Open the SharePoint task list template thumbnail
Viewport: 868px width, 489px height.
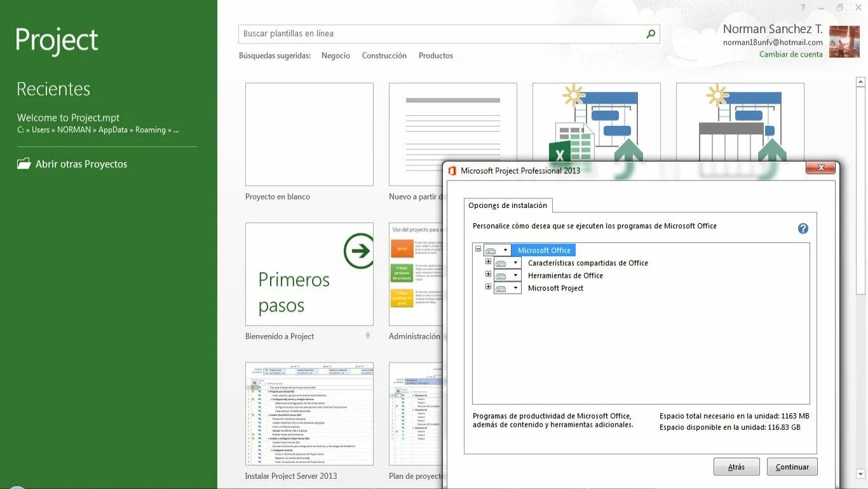(740, 121)
